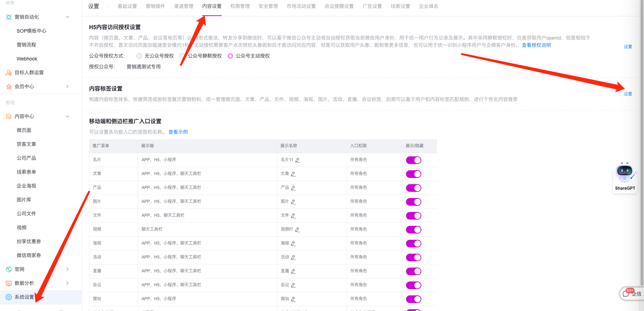Click 设置 link for 内容标签设置

click(x=628, y=94)
